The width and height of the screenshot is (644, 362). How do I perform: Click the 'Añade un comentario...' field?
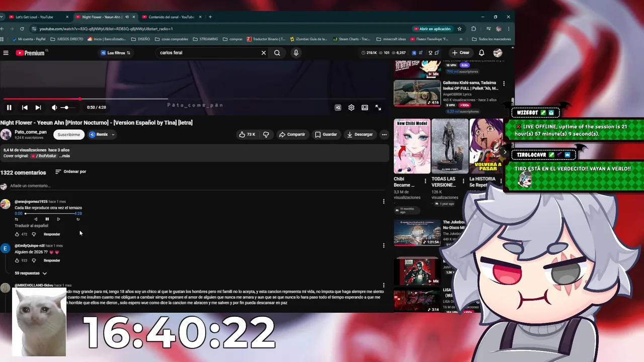pos(196,186)
